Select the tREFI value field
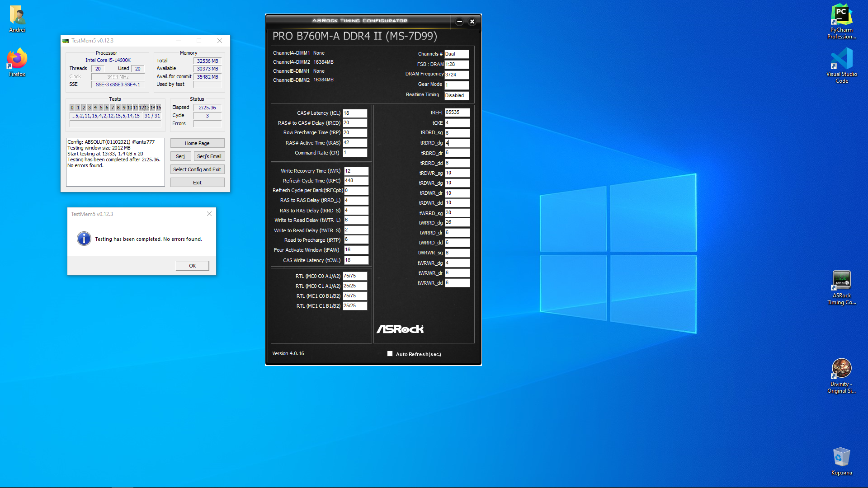 (x=457, y=113)
